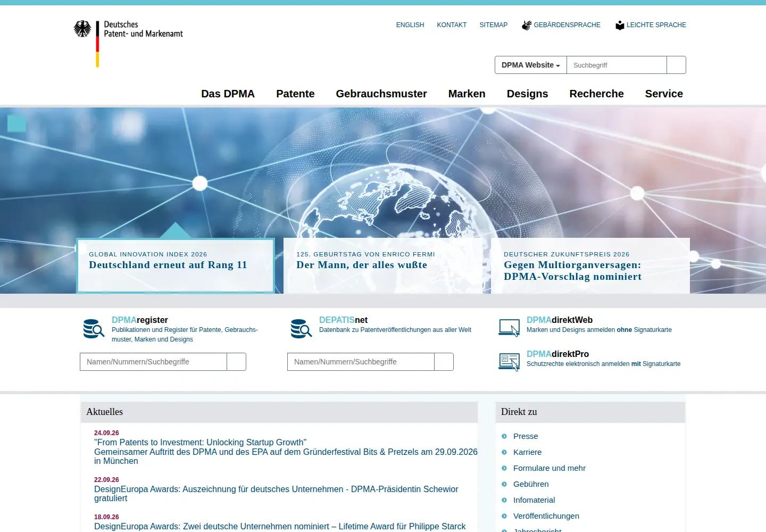
Task: Click the DPMAdirektWeb monitor icon
Action: tap(509, 327)
